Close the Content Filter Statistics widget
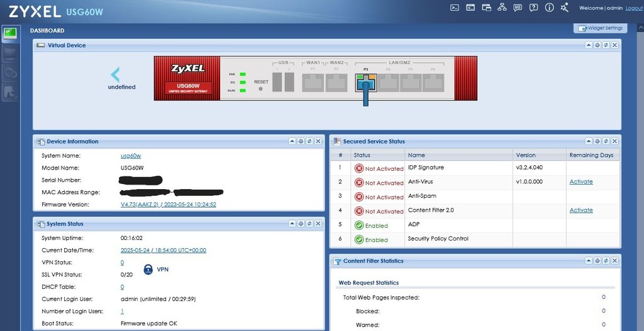 [x=614, y=261]
